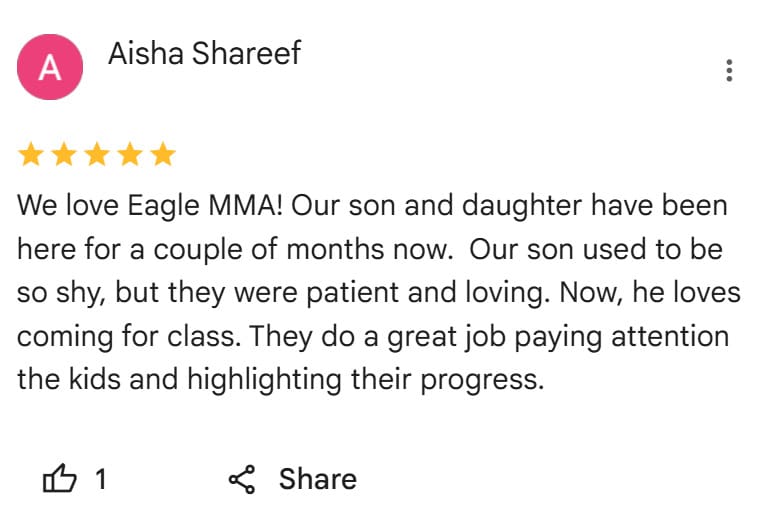Click the words "Our son used to be"
Image resolution: width=772 pixels, height=515 pixels.
coord(596,249)
